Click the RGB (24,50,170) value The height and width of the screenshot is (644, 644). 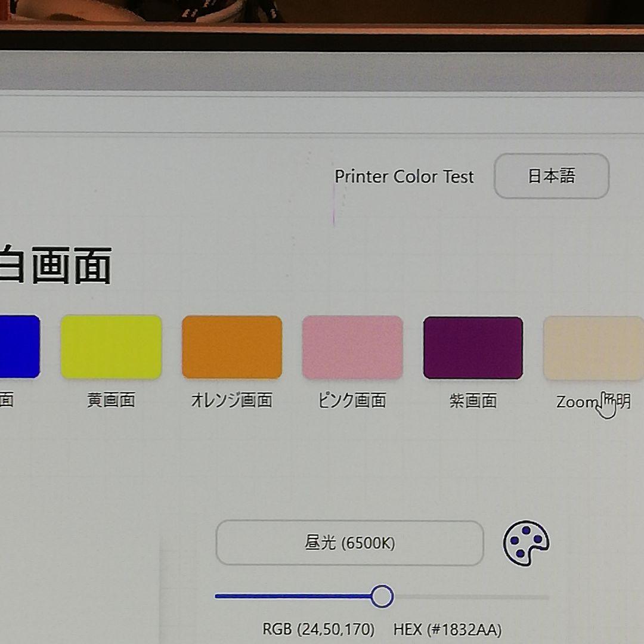point(318,629)
